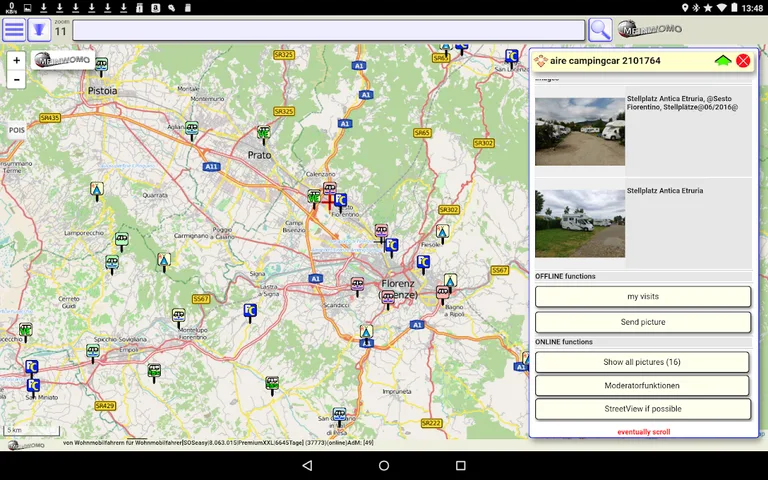Screen dimensions: 768x480
Task: Select the tent marker at Fiesole
Action: click(442, 233)
